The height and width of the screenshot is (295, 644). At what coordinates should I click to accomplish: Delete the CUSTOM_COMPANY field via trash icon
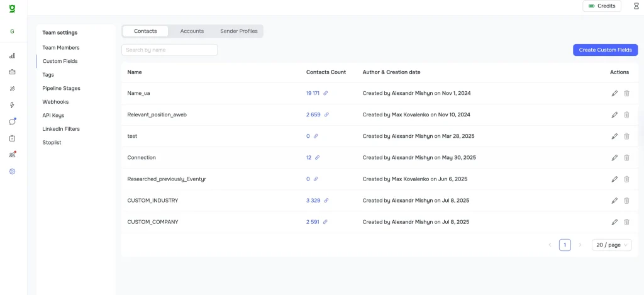(626, 222)
